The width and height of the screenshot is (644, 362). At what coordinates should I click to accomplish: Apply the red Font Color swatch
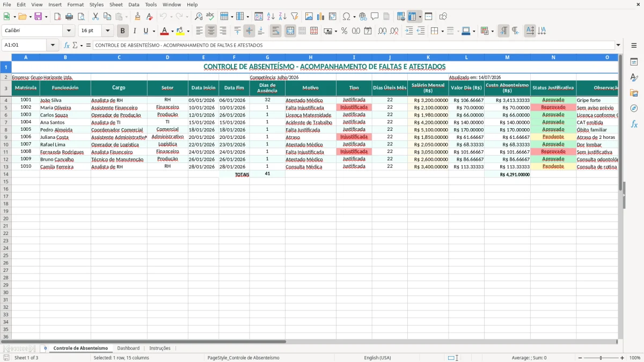165,31
